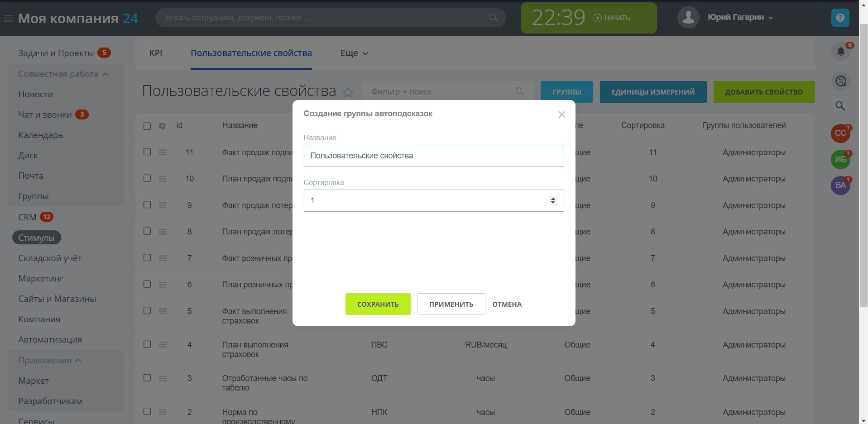The image size is (868, 424).
Task: Open Юрий Гагарин user dropdown
Action: pyautogui.click(x=740, y=17)
